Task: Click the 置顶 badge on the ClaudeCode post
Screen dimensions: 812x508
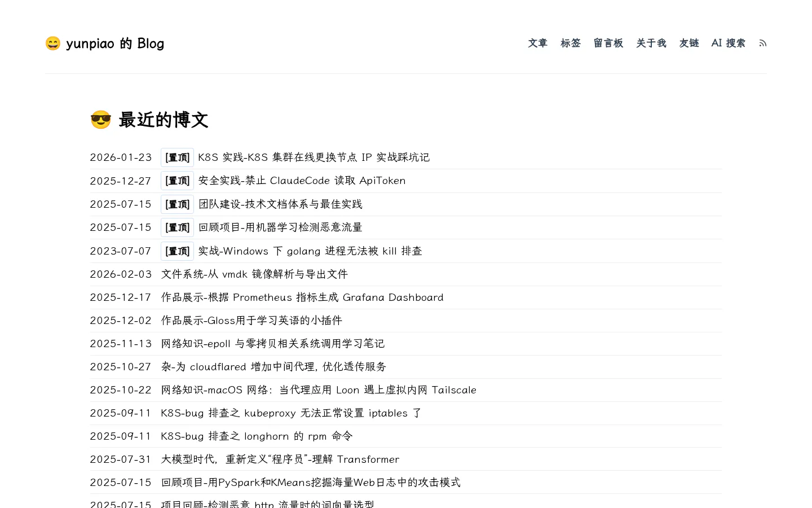Action: click(177, 181)
